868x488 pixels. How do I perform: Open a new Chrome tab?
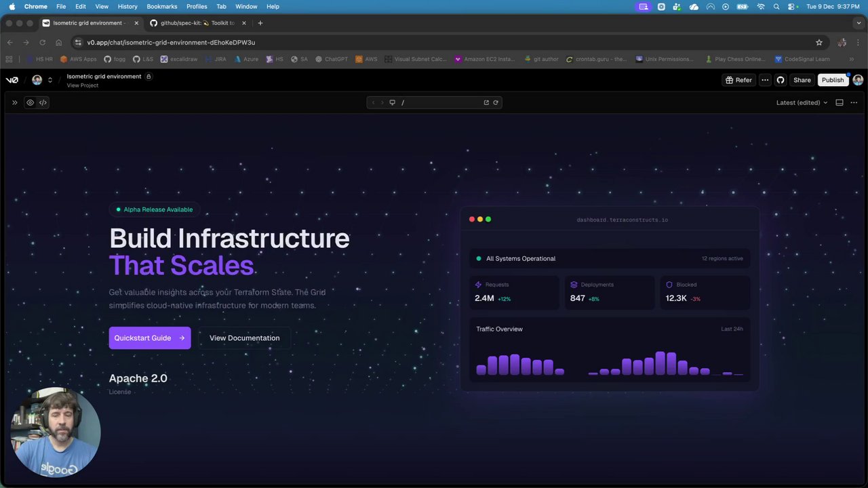pyautogui.click(x=260, y=23)
